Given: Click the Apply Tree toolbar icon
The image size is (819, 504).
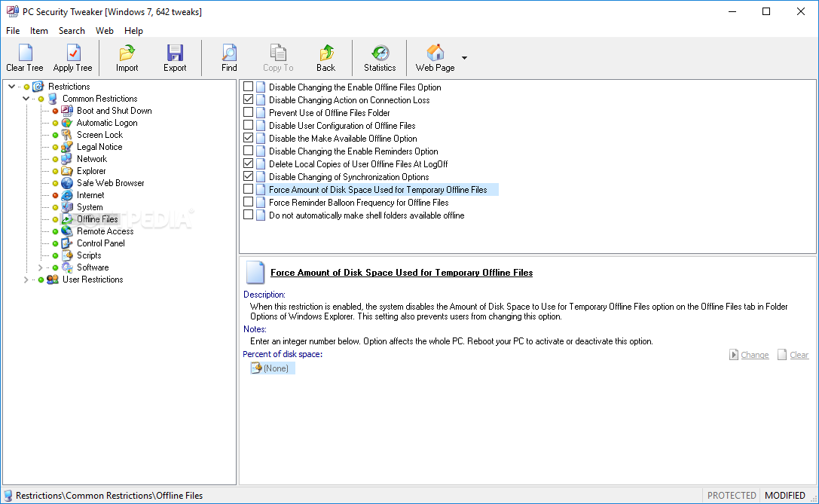Looking at the screenshot, I should [73, 53].
